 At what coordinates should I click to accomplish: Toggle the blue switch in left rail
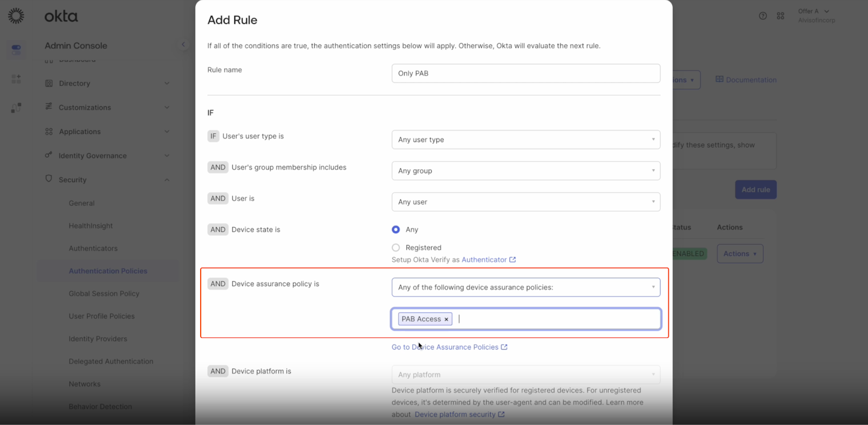[16, 48]
